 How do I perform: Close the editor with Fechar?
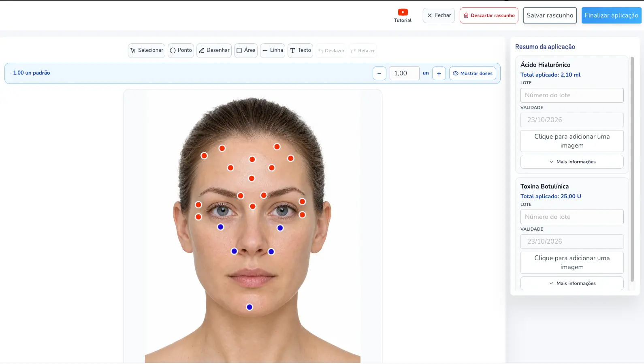click(x=439, y=15)
